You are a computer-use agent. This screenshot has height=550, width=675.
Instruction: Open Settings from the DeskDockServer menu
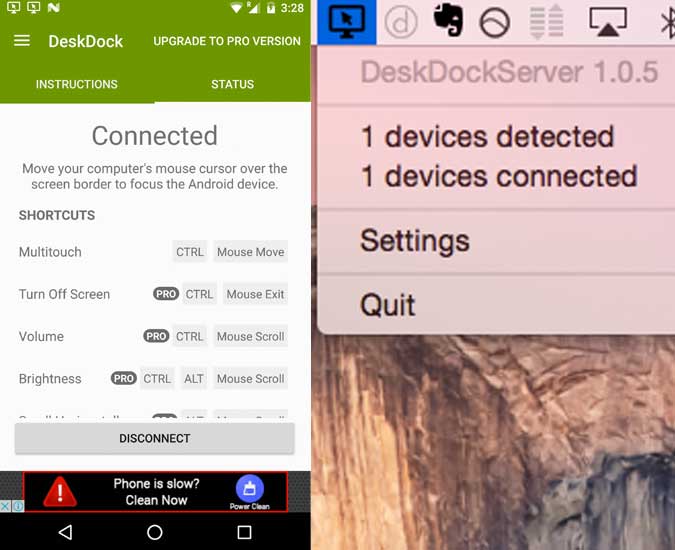click(415, 241)
